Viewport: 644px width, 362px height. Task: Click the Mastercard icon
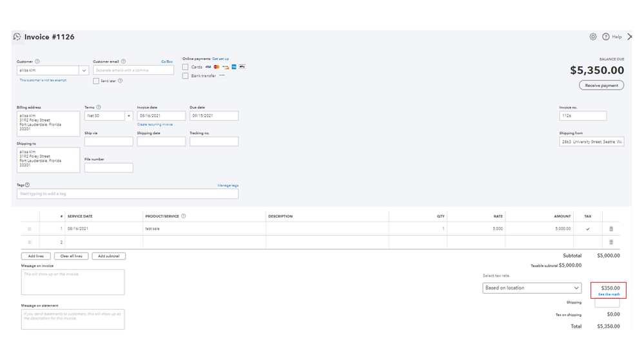[x=217, y=67]
